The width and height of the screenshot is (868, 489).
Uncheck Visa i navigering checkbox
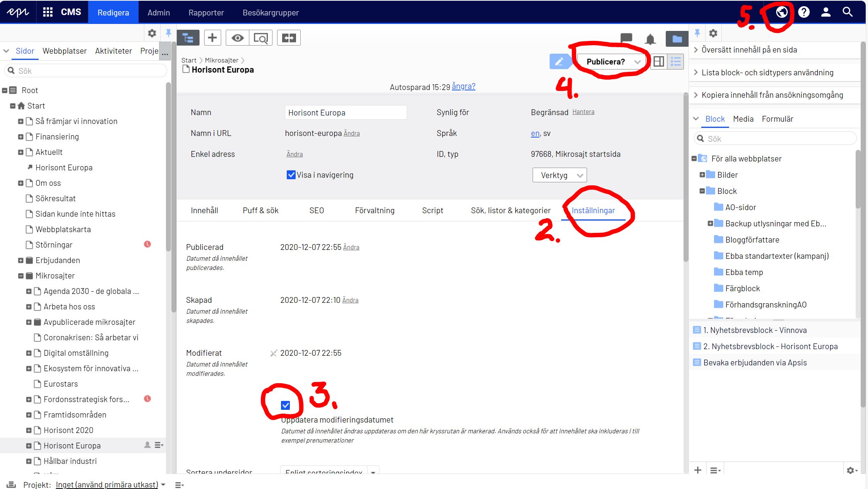pyautogui.click(x=291, y=175)
